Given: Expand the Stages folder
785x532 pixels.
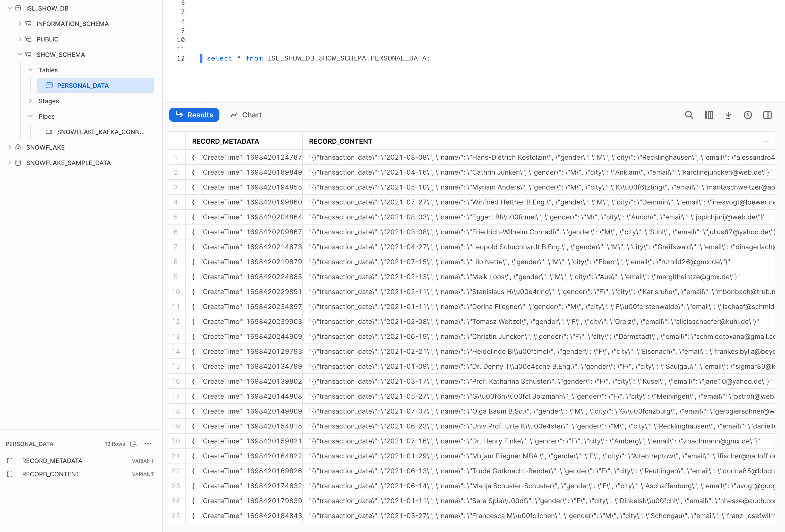Looking at the screenshot, I should (30, 101).
